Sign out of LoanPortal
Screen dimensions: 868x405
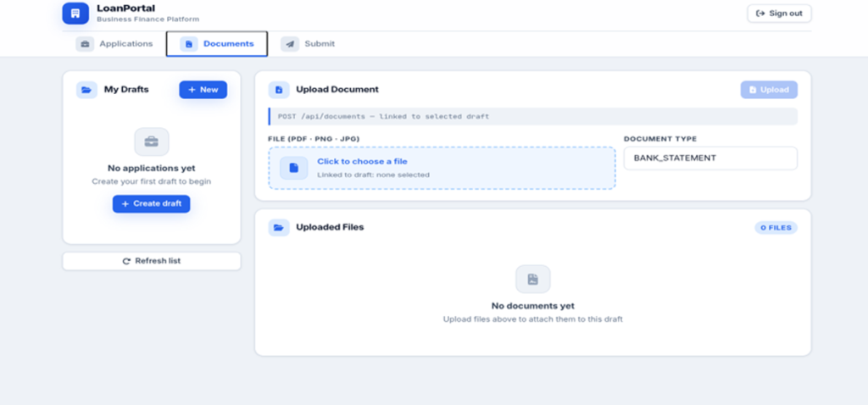(780, 14)
